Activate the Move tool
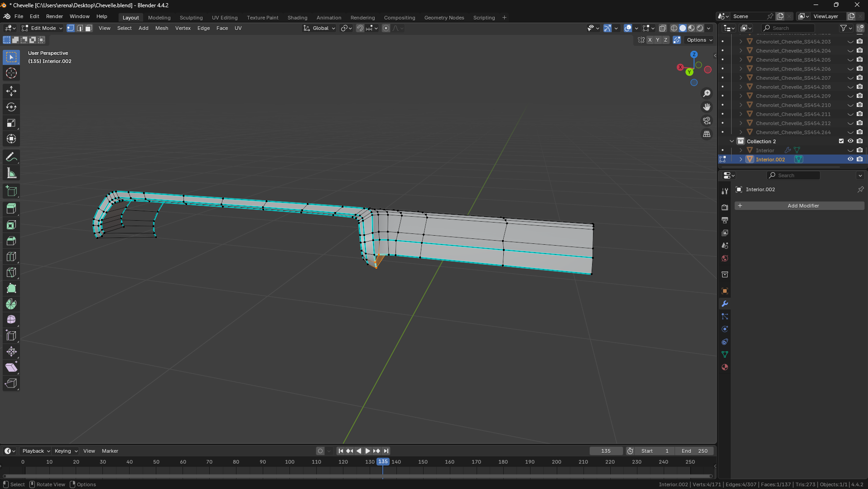868x489 pixels. click(11, 91)
